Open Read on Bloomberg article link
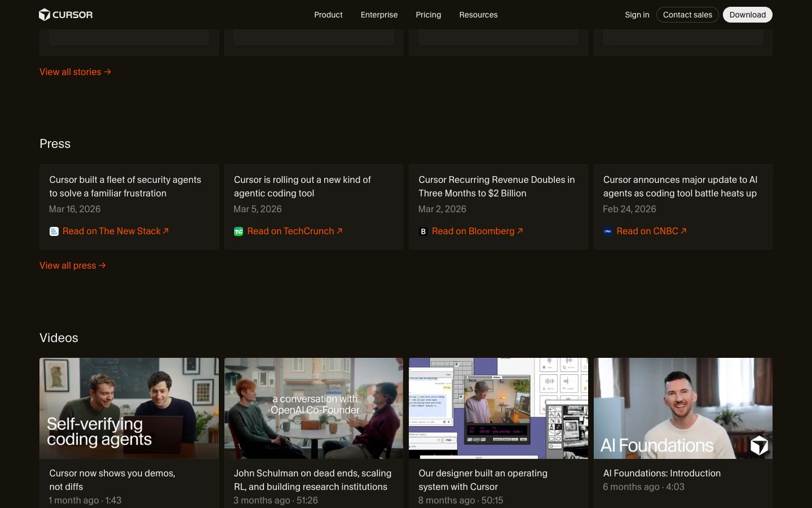Viewport: 812px width, 508px height. (x=477, y=231)
